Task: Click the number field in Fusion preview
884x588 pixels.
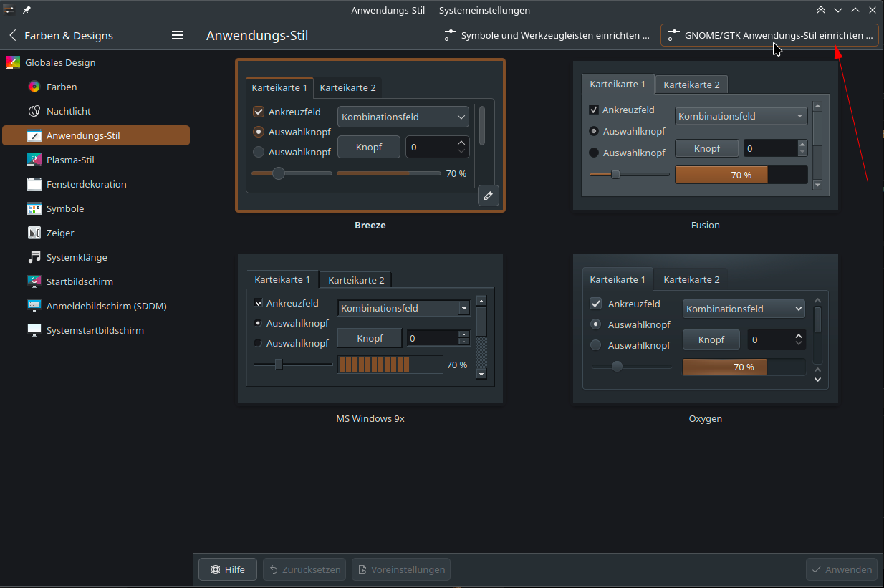Action: [x=770, y=148]
